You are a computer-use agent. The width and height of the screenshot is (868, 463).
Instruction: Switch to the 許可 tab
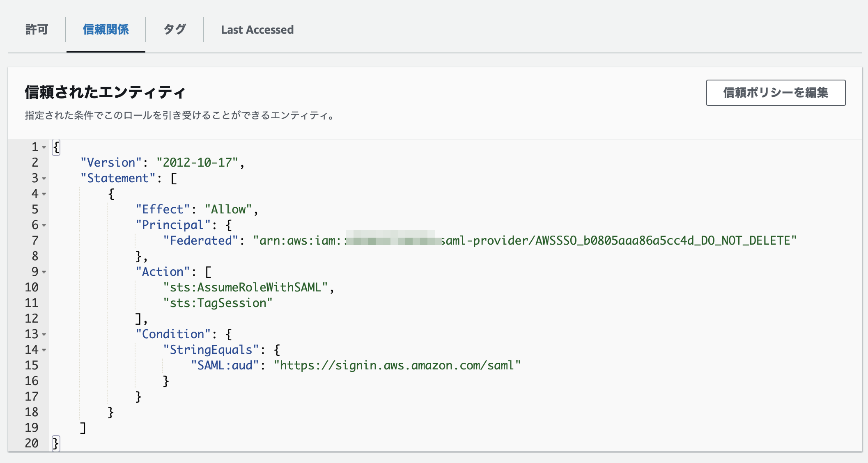[36, 30]
